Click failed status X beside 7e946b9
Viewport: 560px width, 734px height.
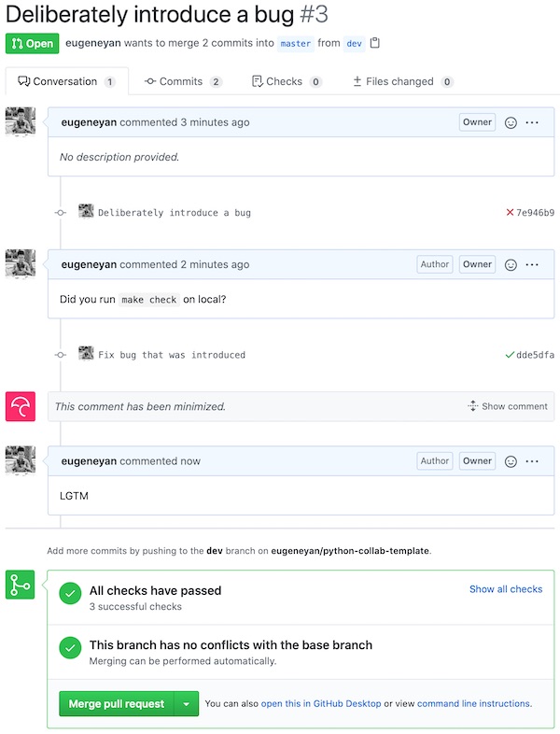tap(510, 213)
